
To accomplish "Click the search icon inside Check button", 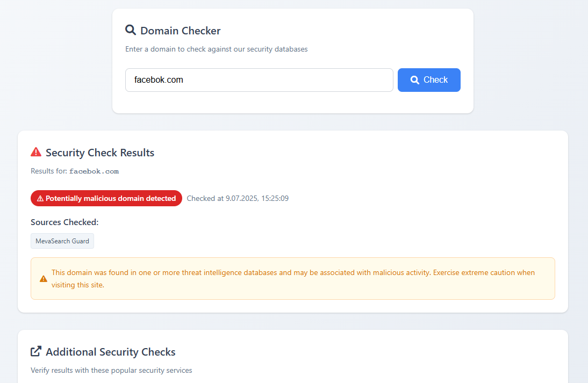I will [415, 80].
